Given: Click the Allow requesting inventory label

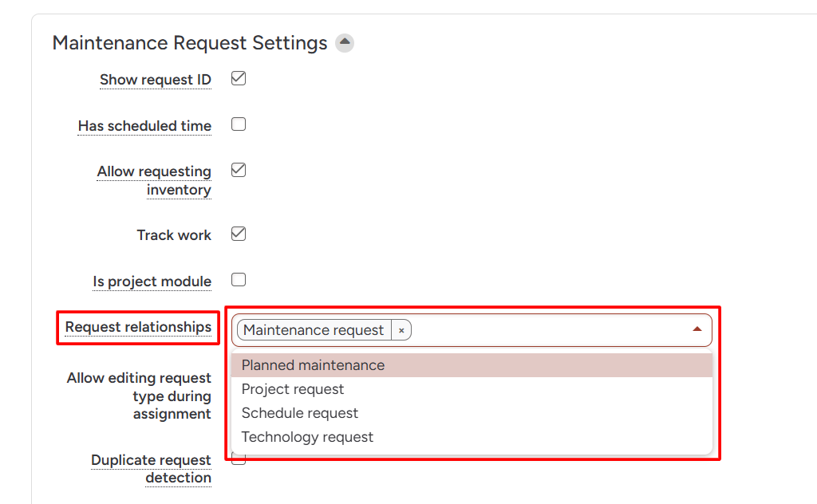Looking at the screenshot, I should (154, 181).
